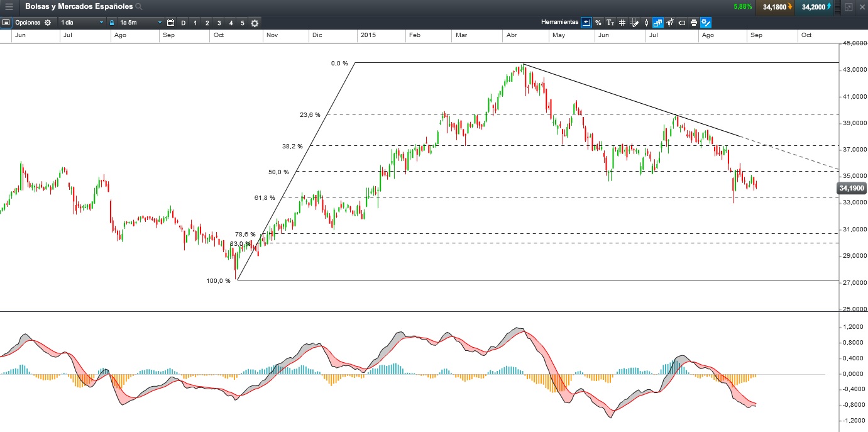Click the Nov month axis label
The image size is (868, 432).
pos(272,35)
